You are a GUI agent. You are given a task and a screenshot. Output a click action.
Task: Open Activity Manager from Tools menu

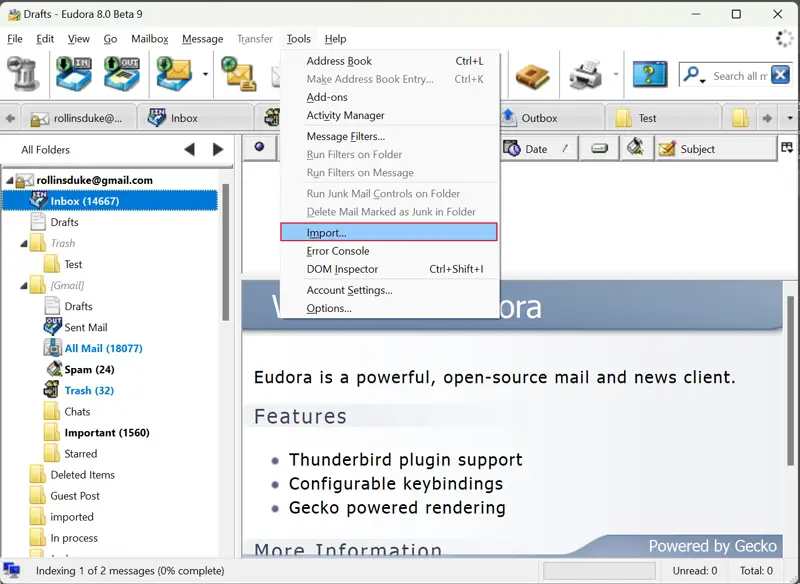(x=389, y=115)
